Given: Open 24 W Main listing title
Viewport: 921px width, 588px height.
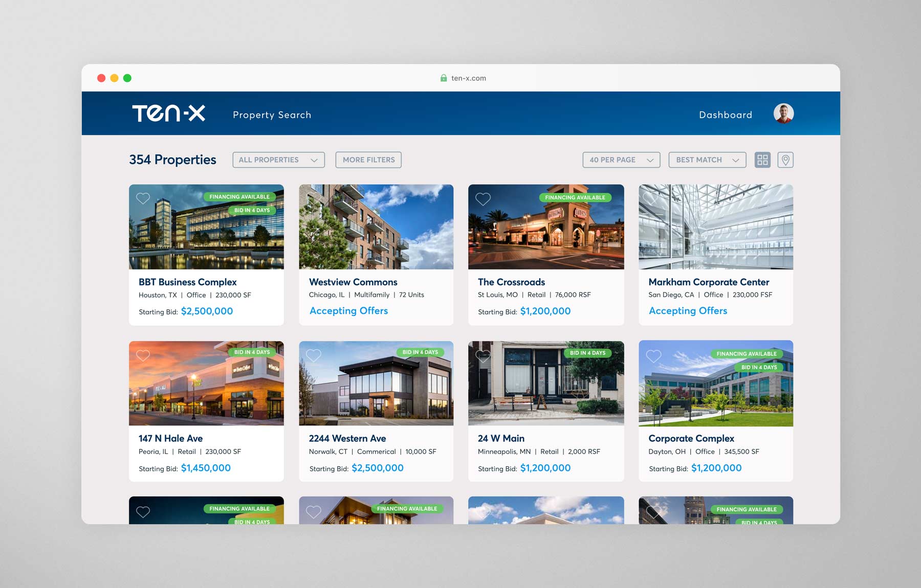Looking at the screenshot, I should [x=501, y=438].
